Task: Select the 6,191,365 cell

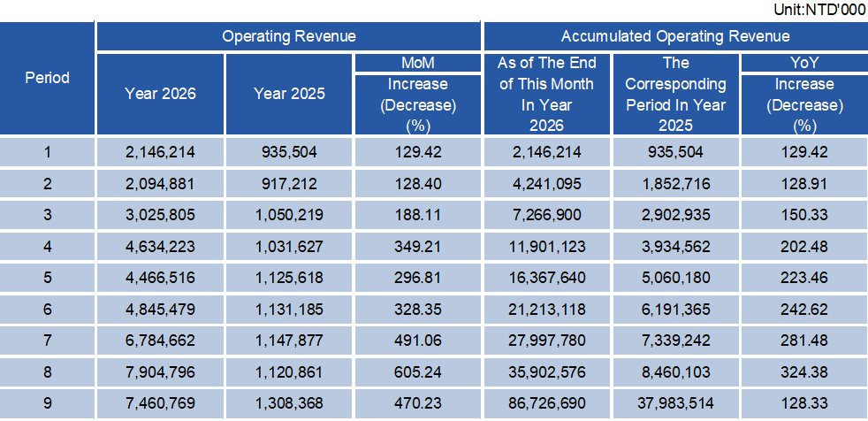Action: 676,309
